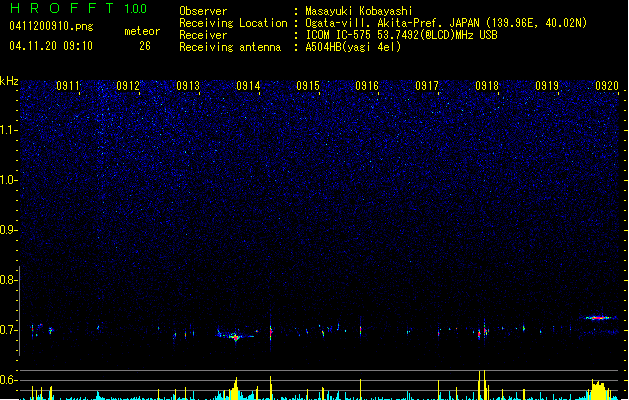629x400 pixels.
Task: Click the Receiving Location label
Action: (233, 23)
